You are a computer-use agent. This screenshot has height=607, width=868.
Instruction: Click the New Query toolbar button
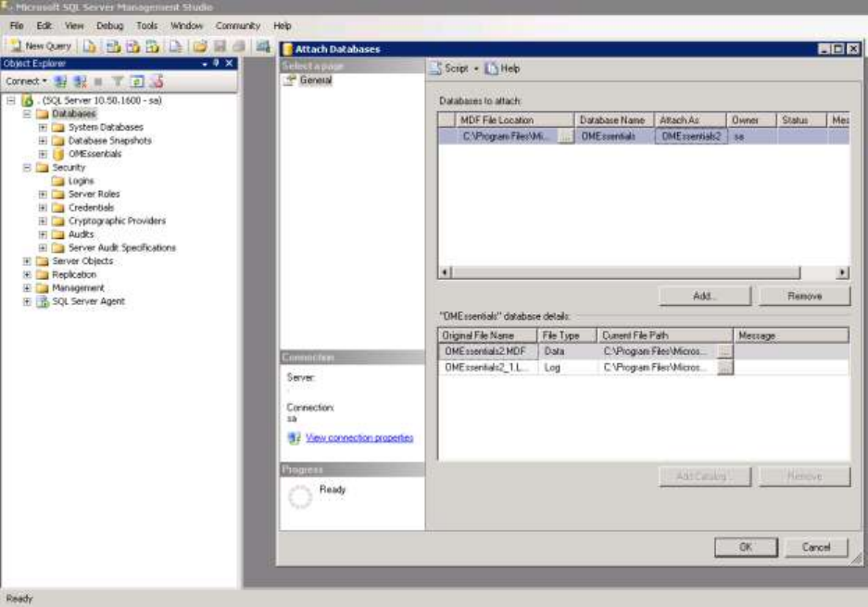(41, 46)
